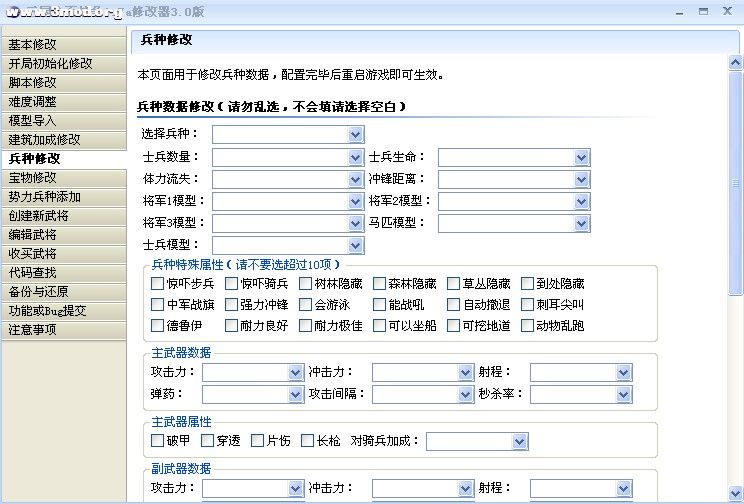Close the modifier window
Screen dimensions: 744x504
[729, 11]
